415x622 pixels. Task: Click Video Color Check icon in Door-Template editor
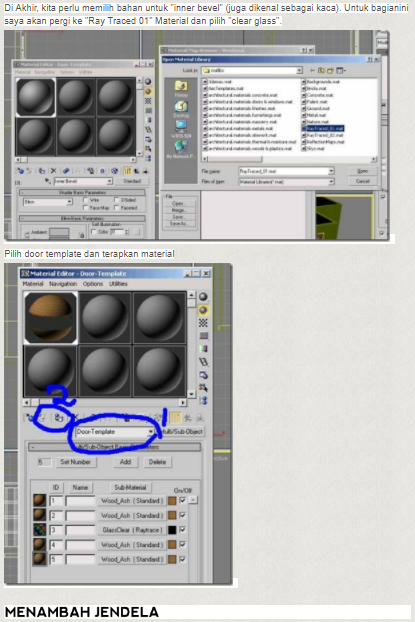point(203,349)
